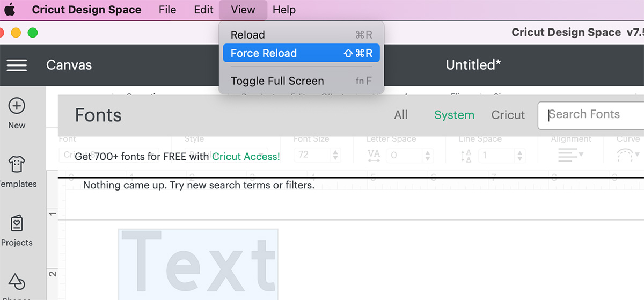This screenshot has width=644, height=300.
Task: Open the Shapes tool icon
Action: pos(17,281)
